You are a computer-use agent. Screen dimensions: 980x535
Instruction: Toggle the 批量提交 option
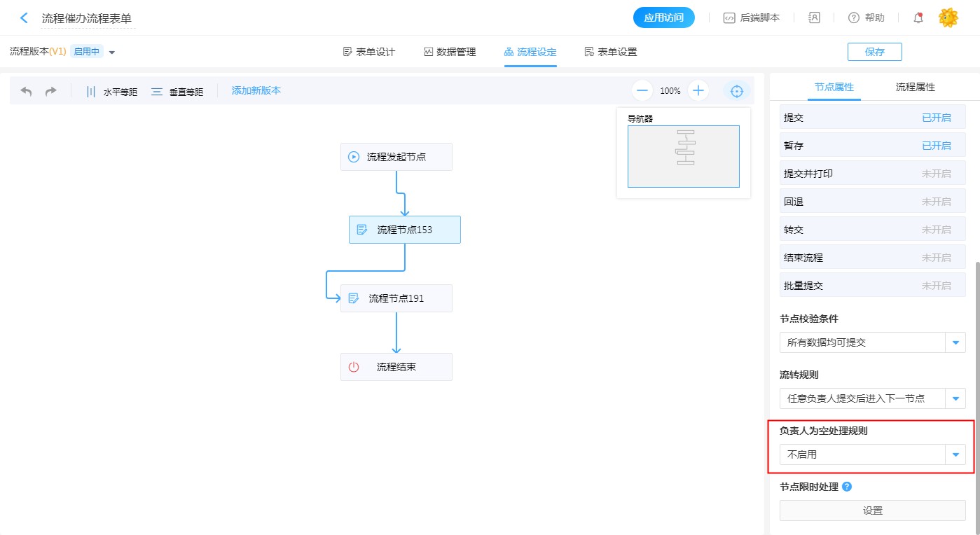[936, 286]
